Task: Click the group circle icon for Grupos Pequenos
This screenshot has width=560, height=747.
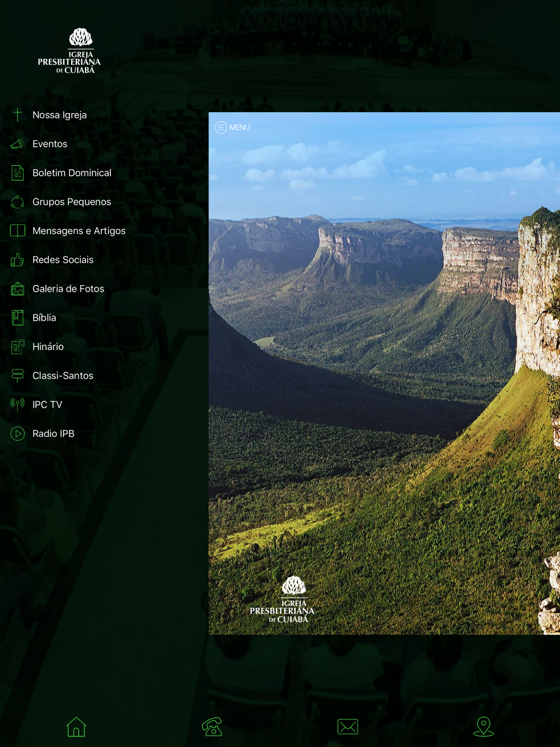Action: pyautogui.click(x=18, y=202)
